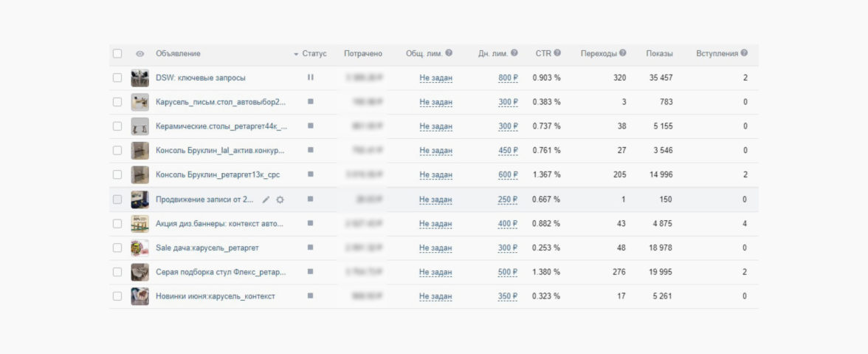Viewport: 868px width, 354px height.
Task: Open the thumbnail of Серая подборка стул ad
Action: tap(140, 272)
